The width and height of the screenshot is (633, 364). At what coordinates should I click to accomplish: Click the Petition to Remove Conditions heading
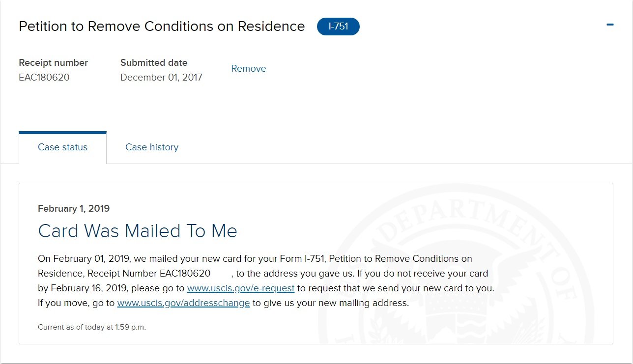point(162,27)
